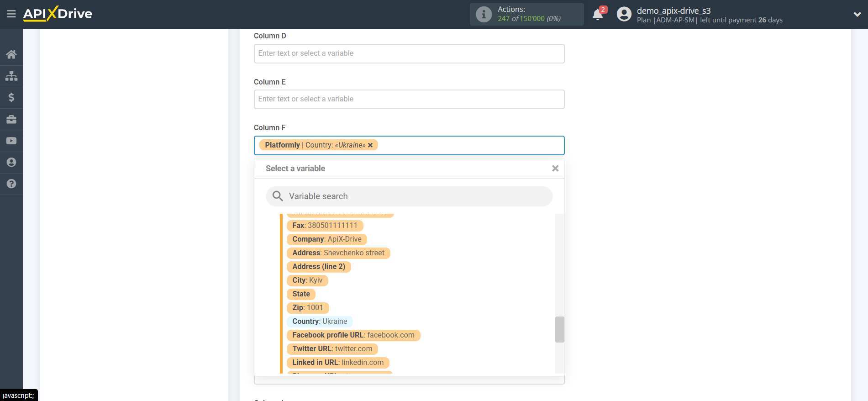Viewport: 868px width, 401px height.
Task: Open the home dashboard icon
Action: click(x=11, y=54)
